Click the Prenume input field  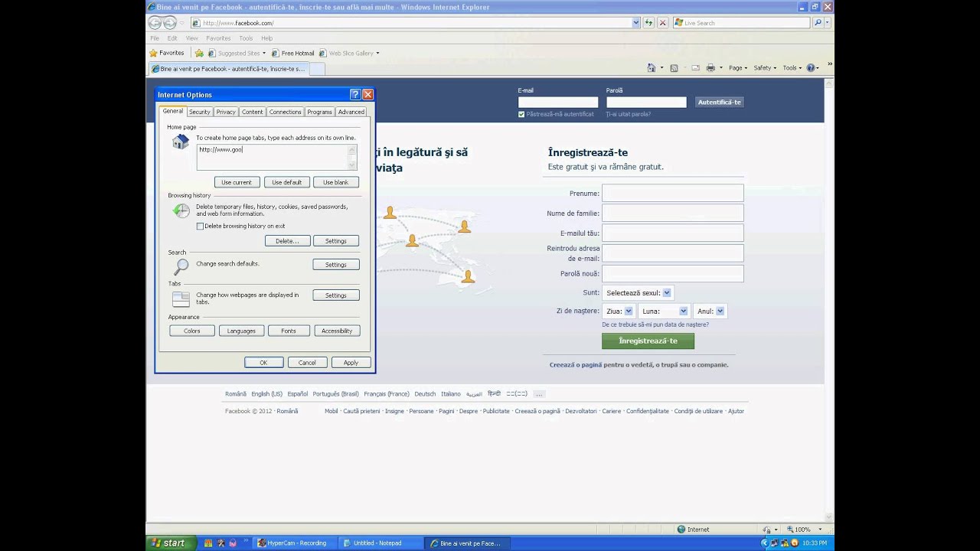[x=672, y=193]
